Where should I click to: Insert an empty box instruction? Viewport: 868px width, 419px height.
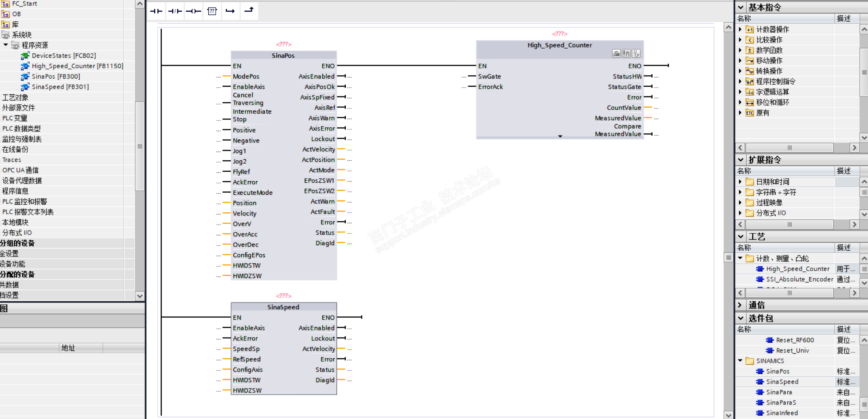click(212, 11)
